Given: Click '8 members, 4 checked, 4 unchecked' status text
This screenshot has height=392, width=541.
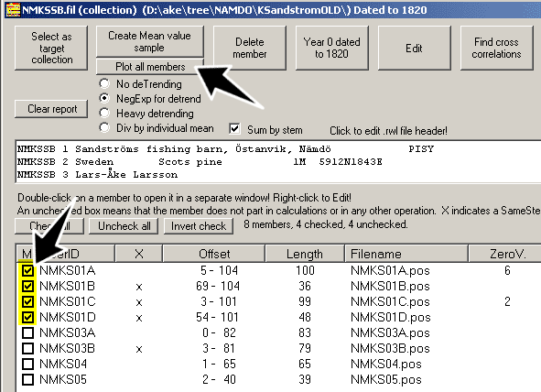Looking at the screenshot, I should (x=325, y=224).
